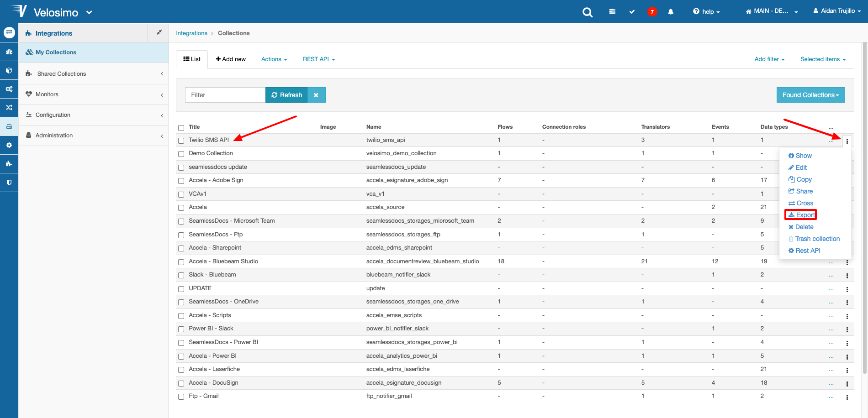The image size is (868, 418).
Task: Click the vertical scrollbar on right edge
Action: pos(865,208)
